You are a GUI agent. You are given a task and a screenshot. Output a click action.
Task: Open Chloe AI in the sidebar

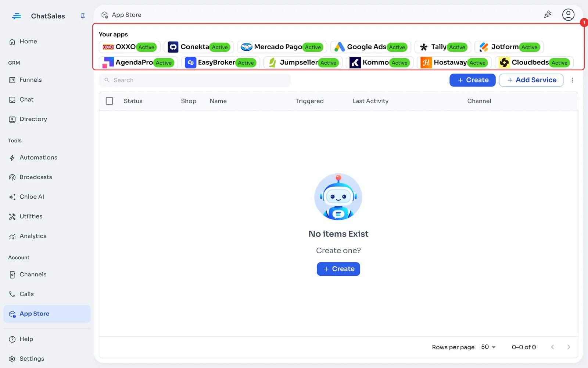coord(47,197)
